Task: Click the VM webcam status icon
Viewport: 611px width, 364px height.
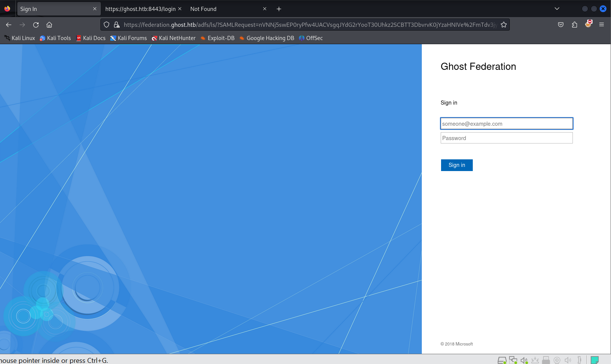Action: 557,360
